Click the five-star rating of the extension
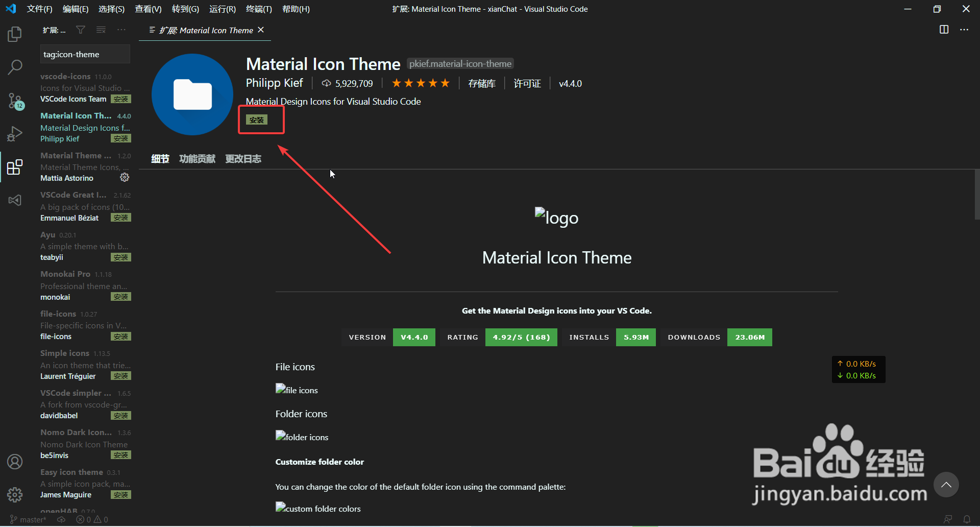Screen dimensions: 980x527 [421, 83]
